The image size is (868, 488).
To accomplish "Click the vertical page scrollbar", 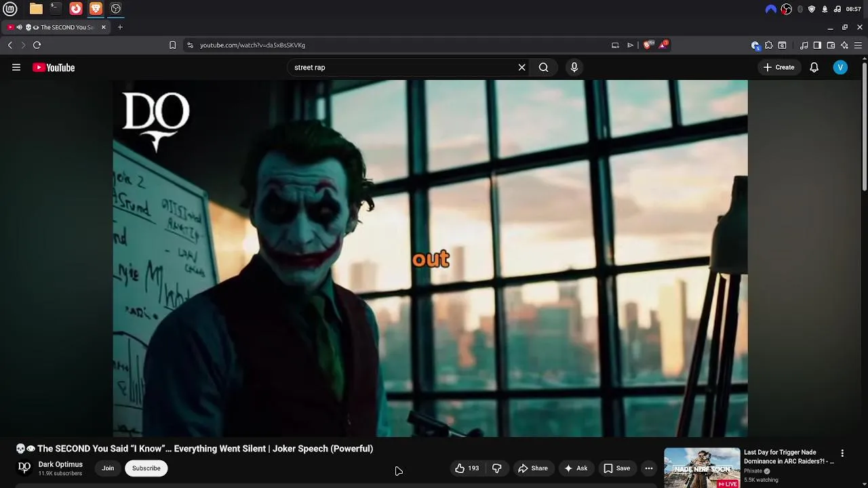I will (x=865, y=125).
